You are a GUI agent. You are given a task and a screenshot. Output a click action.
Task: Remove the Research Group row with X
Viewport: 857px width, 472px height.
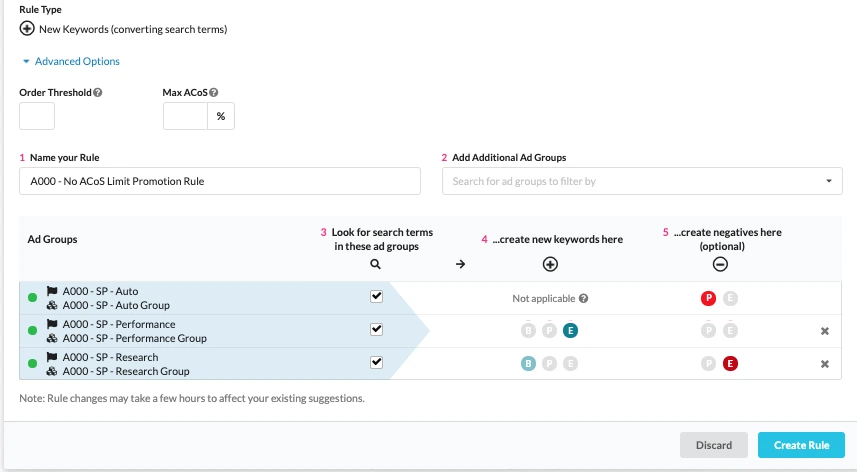825,364
